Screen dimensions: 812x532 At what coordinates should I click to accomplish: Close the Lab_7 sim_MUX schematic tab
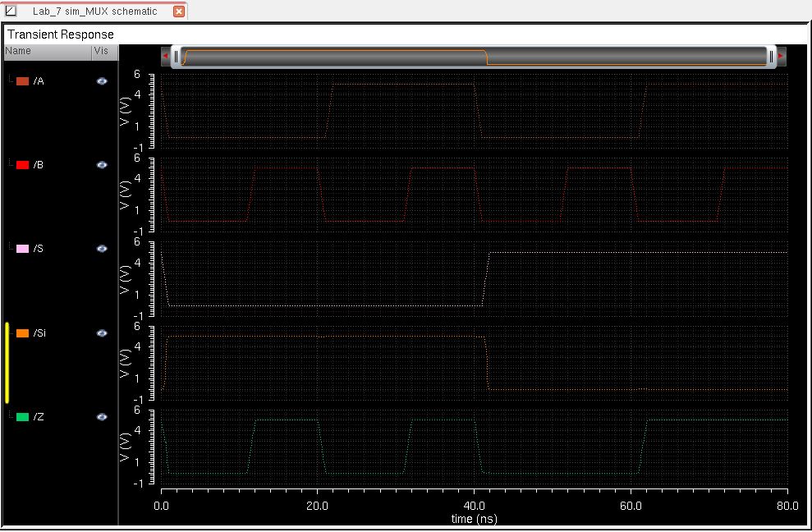point(179,11)
